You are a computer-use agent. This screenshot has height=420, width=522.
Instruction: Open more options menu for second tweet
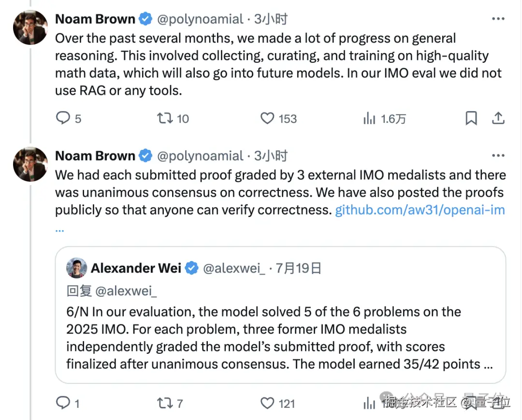pyautogui.click(x=498, y=156)
